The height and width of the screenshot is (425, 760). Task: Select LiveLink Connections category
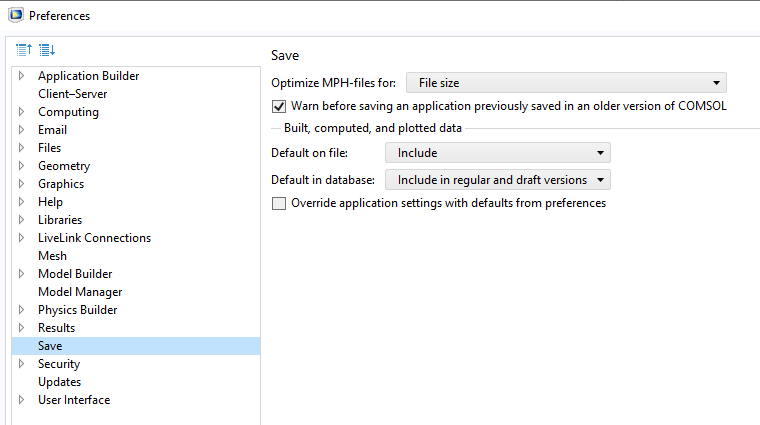tap(94, 238)
